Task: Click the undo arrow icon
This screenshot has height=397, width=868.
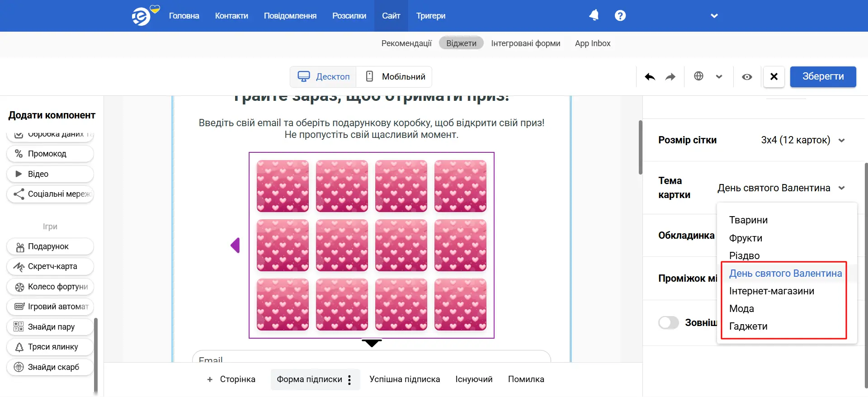Action: click(x=650, y=77)
